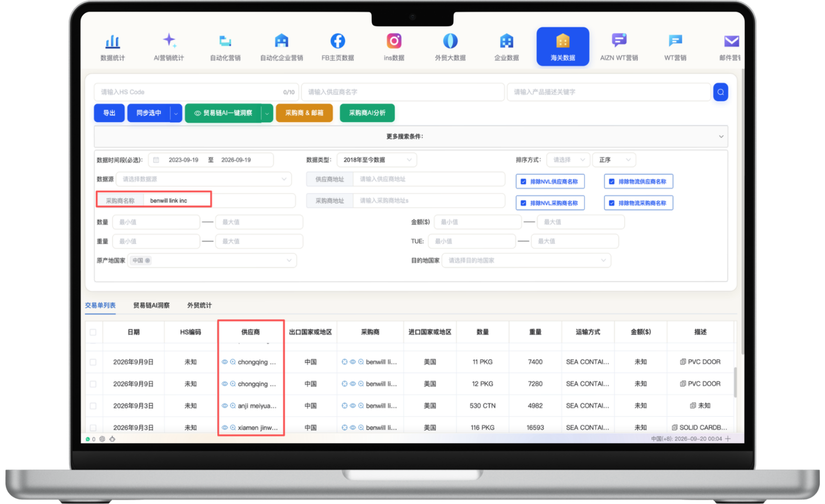This screenshot has width=825, height=504.
Task: Click the blue magnifier search button
Action: click(721, 92)
